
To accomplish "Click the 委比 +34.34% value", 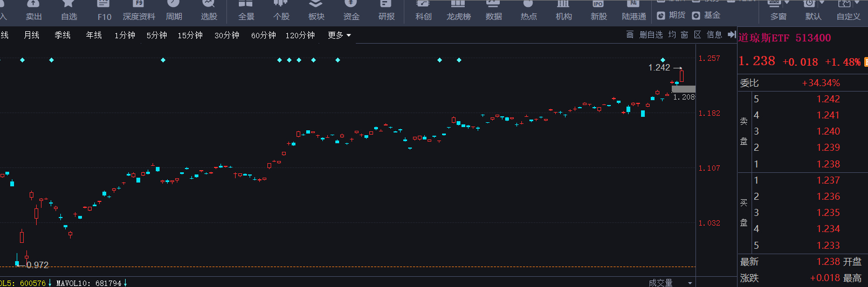I will pos(821,83).
